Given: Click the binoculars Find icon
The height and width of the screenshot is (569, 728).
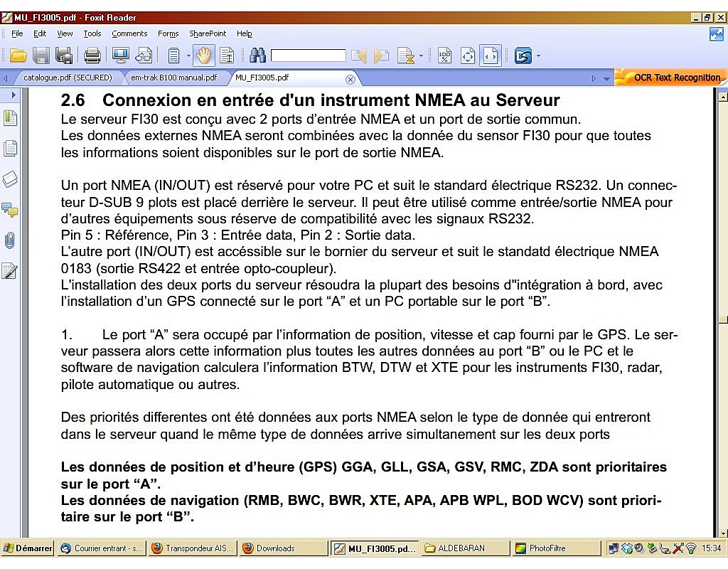Looking at the screenshot, I should [x=257, y=56].
